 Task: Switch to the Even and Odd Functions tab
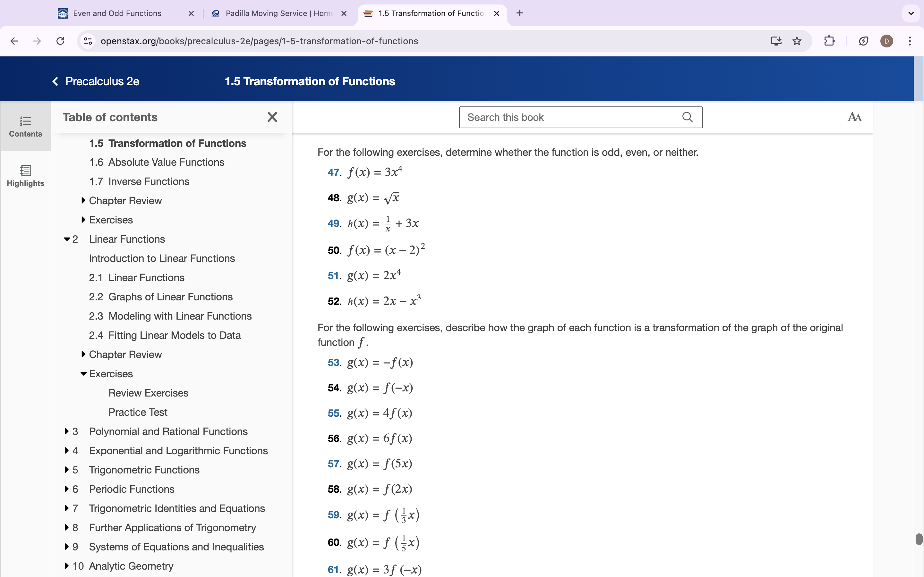pyautogui.click(x=117, y=13)
